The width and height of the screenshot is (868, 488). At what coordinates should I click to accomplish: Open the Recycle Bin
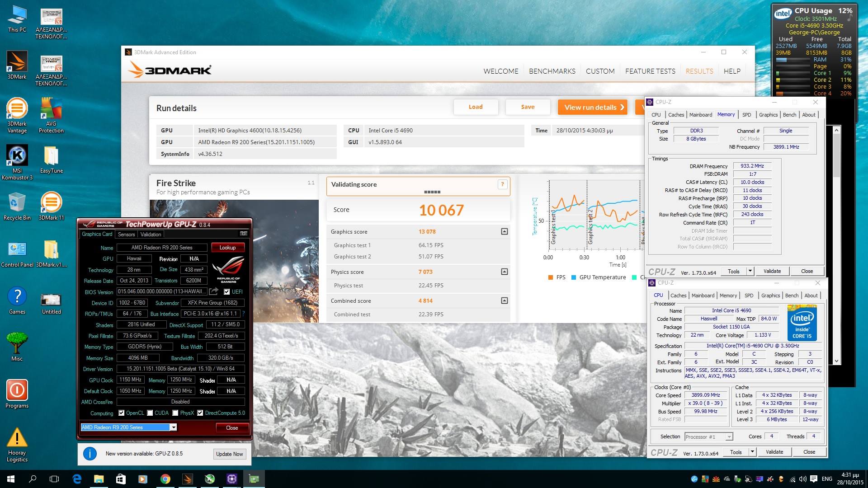17,206
